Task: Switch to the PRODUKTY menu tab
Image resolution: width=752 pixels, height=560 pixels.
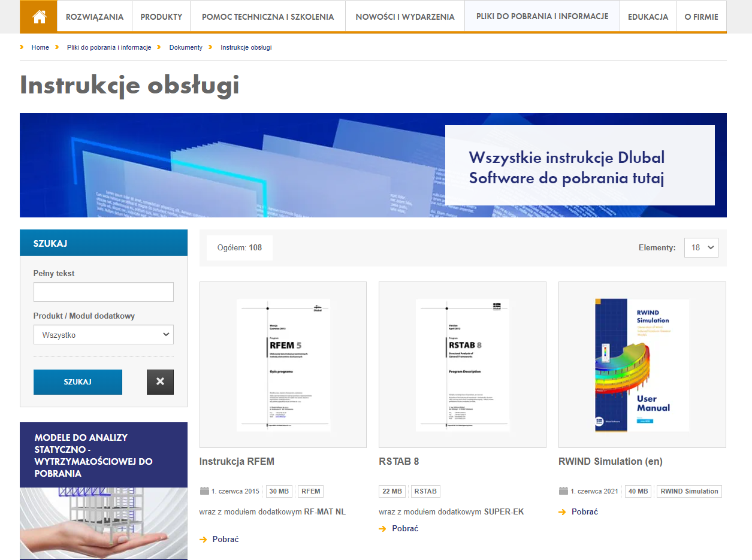Action: (x=161, y=16)
